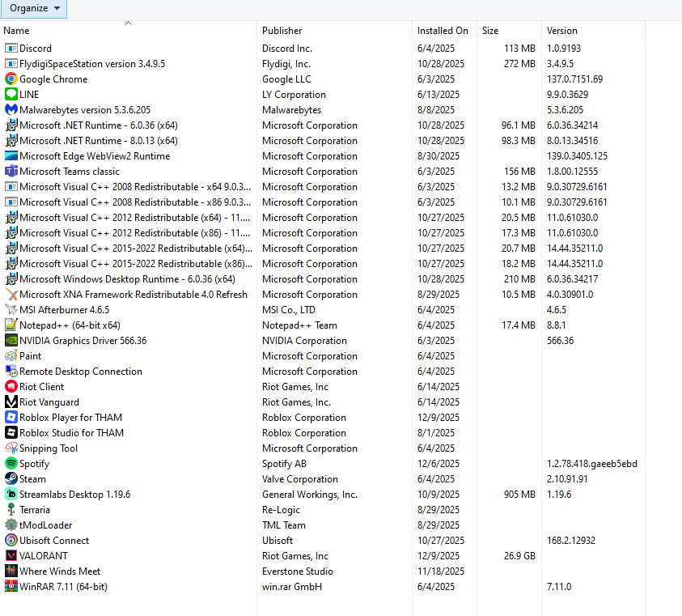Click version 1.2.78.418.gaeeb5ebd cell
Viewport: 682px width, 616px height.
coord(592,464)
